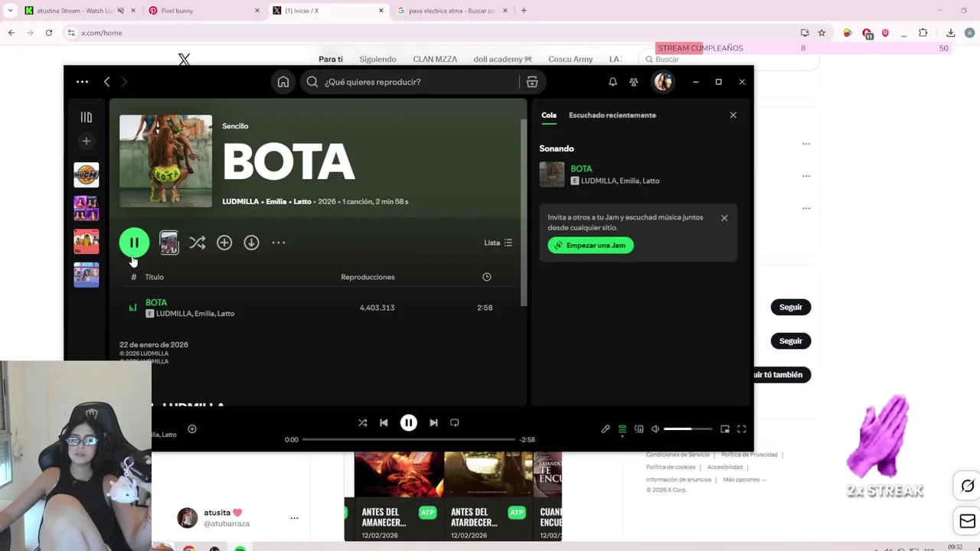Click the Empezar una Jam button
This screenshot has height=551, width=980.
coord(590,246)
